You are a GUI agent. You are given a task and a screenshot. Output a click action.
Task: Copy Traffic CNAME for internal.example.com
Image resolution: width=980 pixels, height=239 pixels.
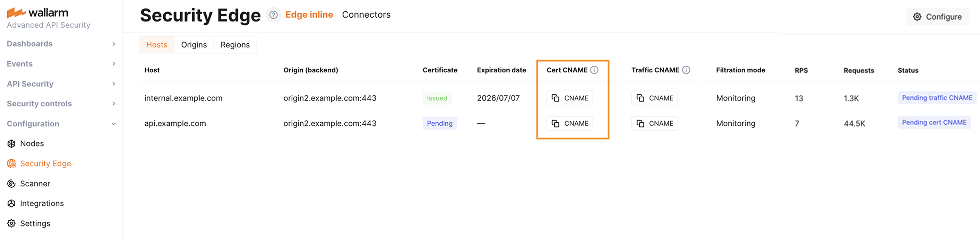point(654,98)
